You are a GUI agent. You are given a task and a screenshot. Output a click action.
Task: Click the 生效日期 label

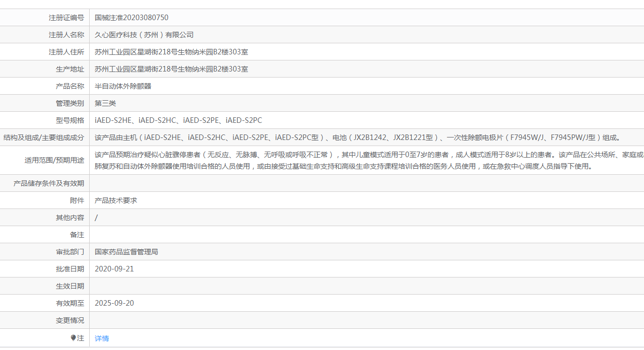(x=70, y=286)
